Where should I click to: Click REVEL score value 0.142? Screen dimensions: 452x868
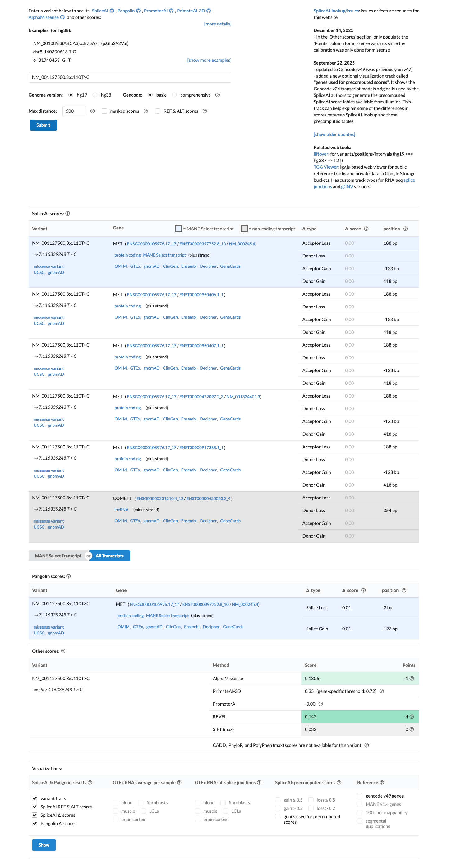coord(311,717)
